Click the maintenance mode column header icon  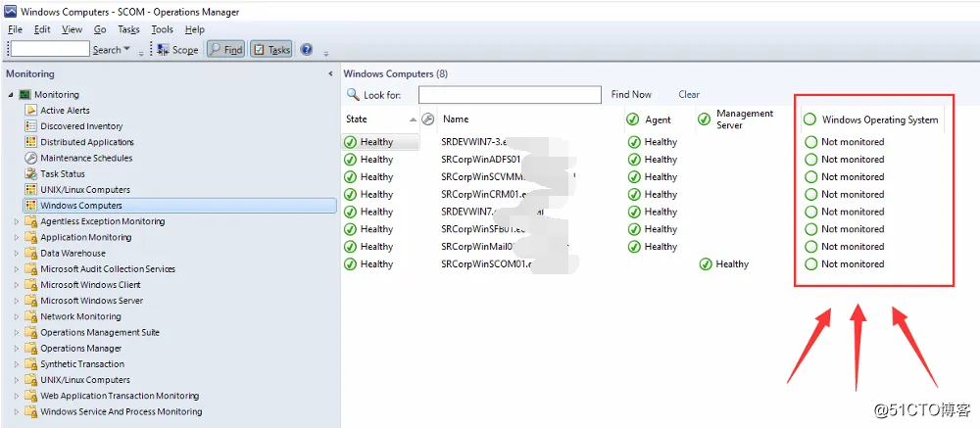pyautogui.click(x=427, y=119)
